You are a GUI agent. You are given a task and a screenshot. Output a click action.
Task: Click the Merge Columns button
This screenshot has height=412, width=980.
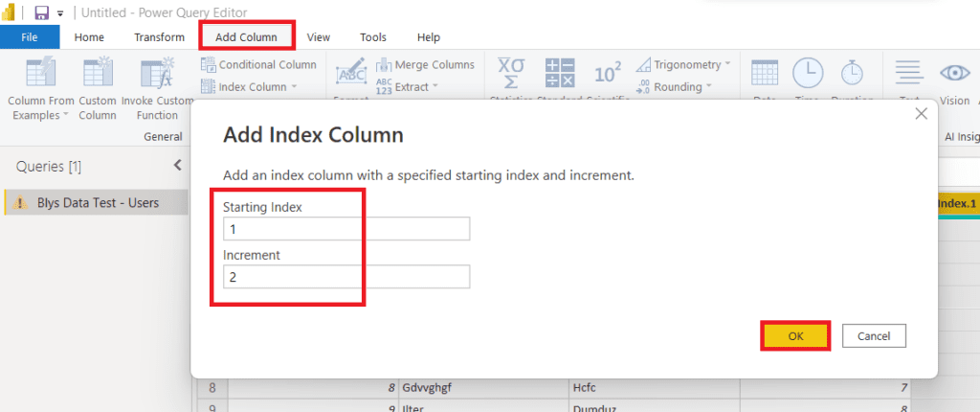[x=425, y=64]
